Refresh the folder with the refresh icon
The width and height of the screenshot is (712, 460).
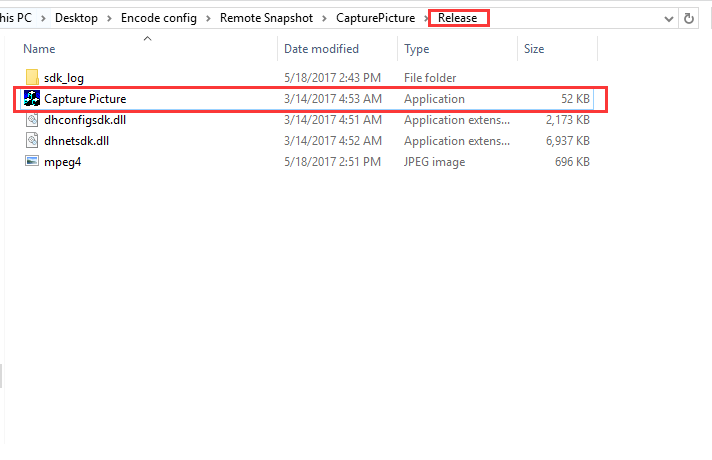[689, 18]
